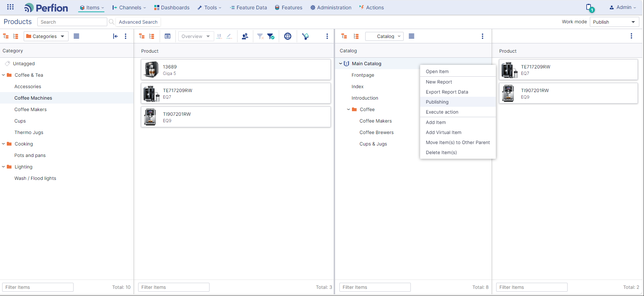The width and height of the screenshot is (644, 296).
Task: Apply filter using funnel with checkmark icon
Action: (x=271, y=36)
